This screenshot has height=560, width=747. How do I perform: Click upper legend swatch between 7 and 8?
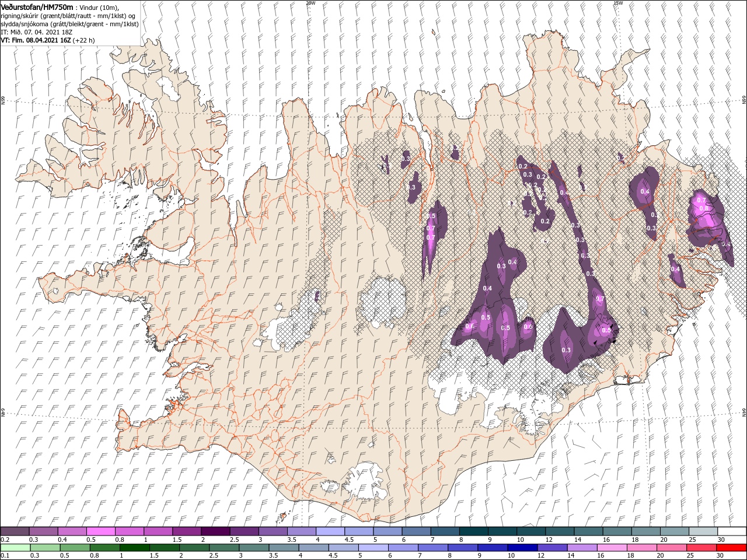click(x=445, y=531)
